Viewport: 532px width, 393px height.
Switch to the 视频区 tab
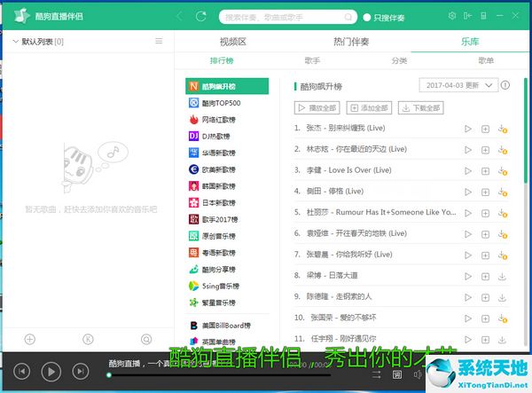[x=232, y=42]
